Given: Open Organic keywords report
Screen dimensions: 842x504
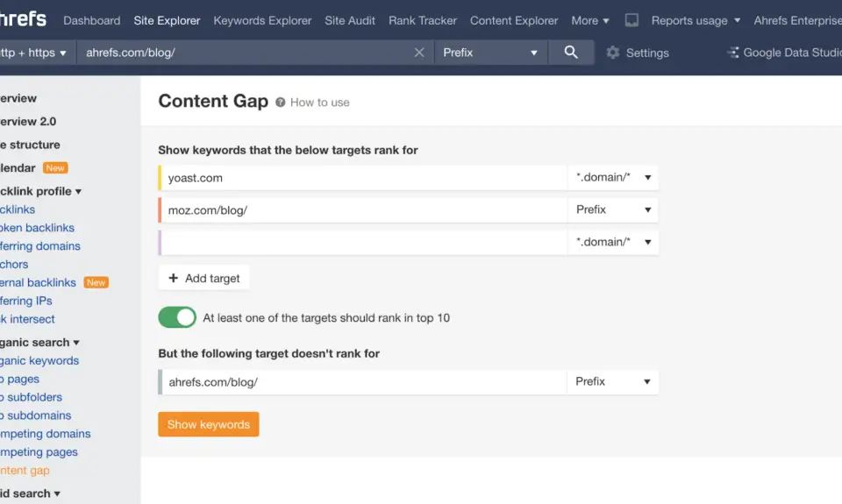Looking at the screenshot, I should (x=39, y=361).
